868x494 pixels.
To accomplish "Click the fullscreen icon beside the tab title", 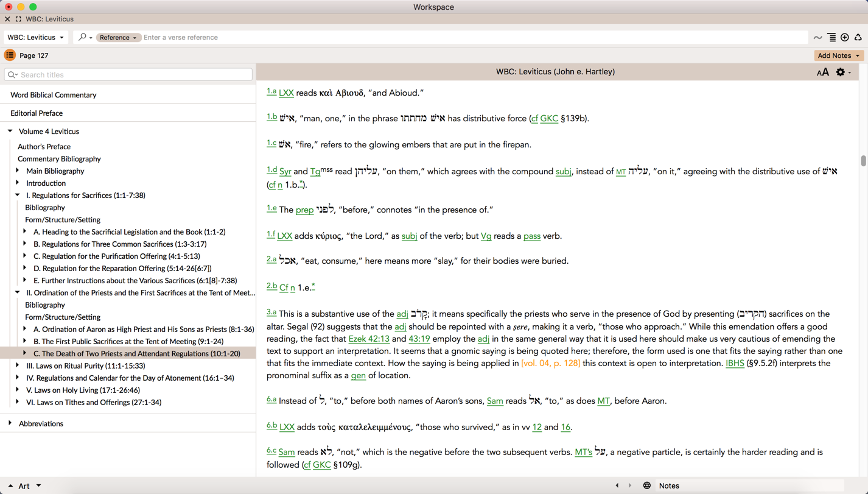I will pos(18,19).
